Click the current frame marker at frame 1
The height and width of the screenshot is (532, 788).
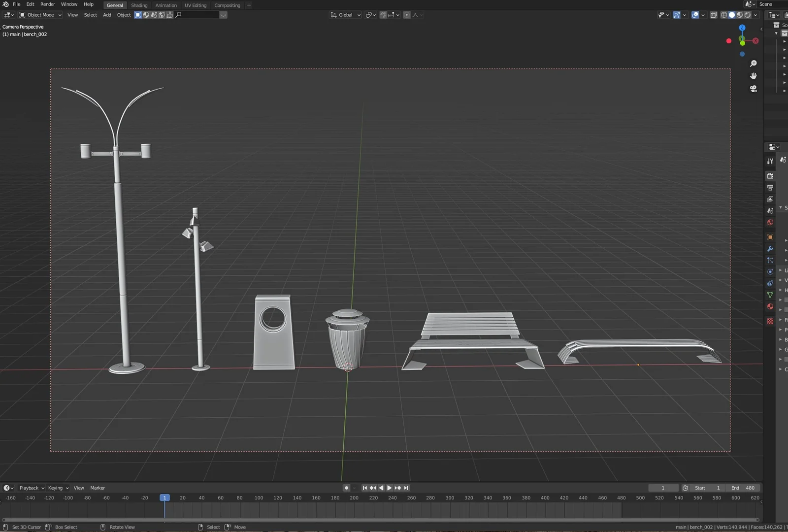click(x=164, y=498)
